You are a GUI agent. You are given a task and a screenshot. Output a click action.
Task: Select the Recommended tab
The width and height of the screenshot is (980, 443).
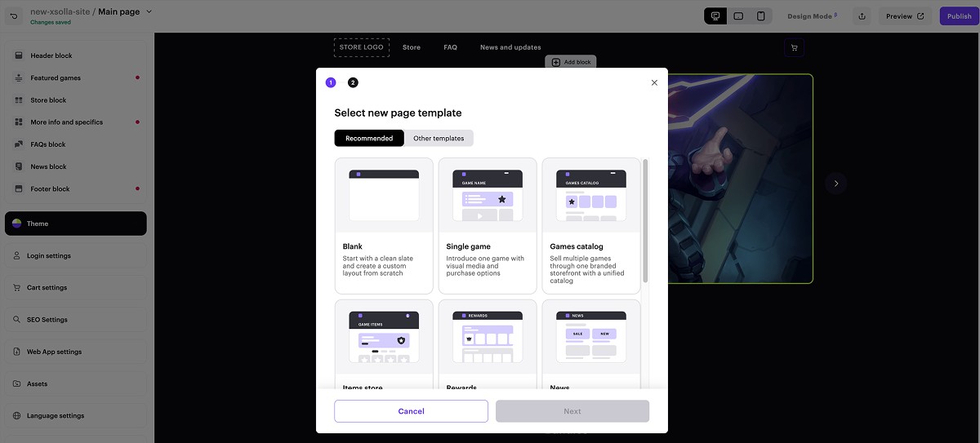[x=369, y=138]
